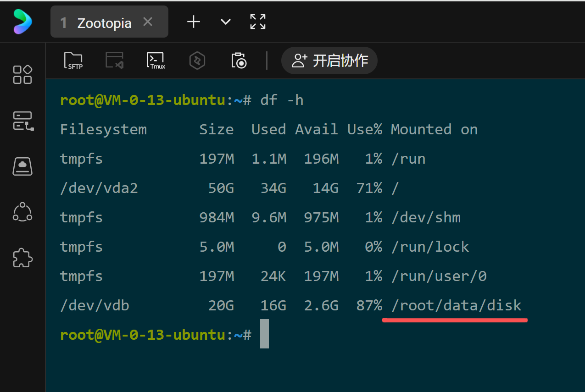Screen dimensions: 585x392
Task: Click the 24K used value
Action: tap(273, 276)
